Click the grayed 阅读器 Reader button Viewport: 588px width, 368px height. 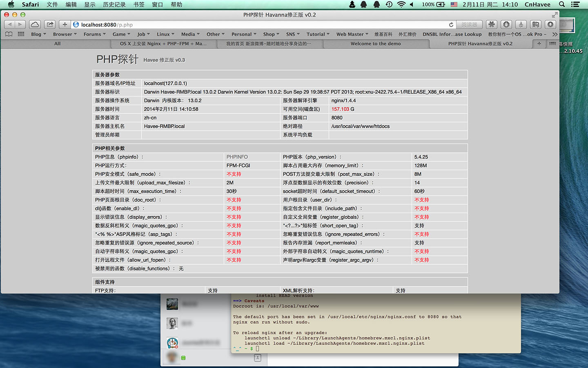coord(469,25)
